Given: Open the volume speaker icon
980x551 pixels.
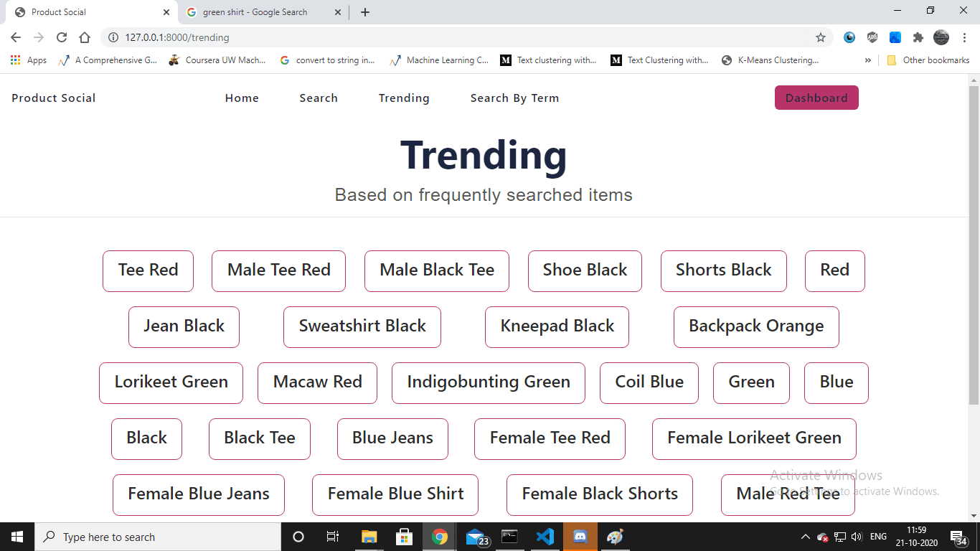Looking at the screenshot, I should click(857, 537).
